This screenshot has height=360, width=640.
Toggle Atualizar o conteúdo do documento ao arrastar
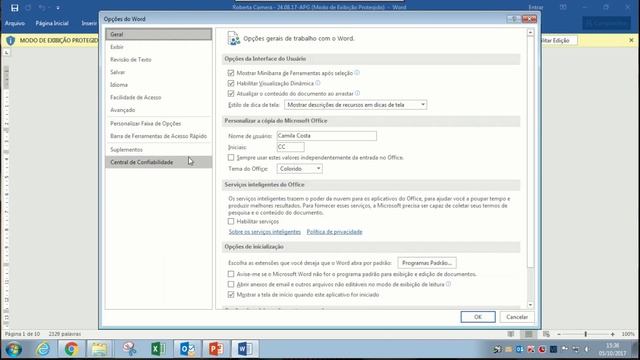point(231,93)
